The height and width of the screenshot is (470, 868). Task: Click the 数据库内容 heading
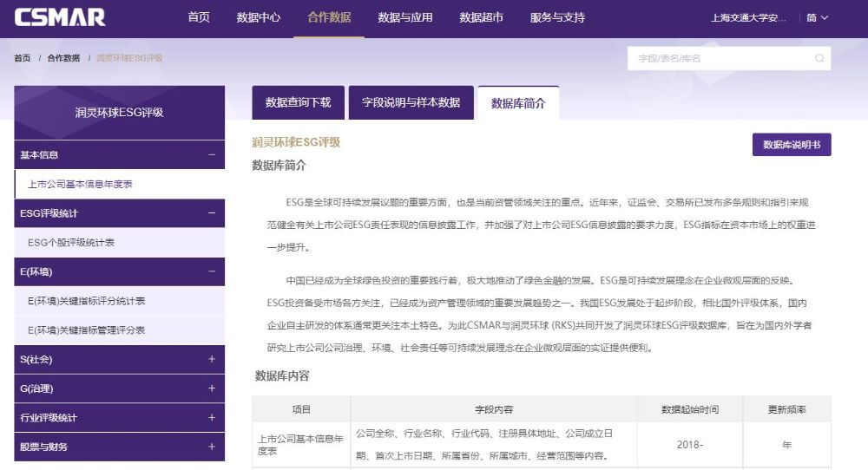coord(282,376)
